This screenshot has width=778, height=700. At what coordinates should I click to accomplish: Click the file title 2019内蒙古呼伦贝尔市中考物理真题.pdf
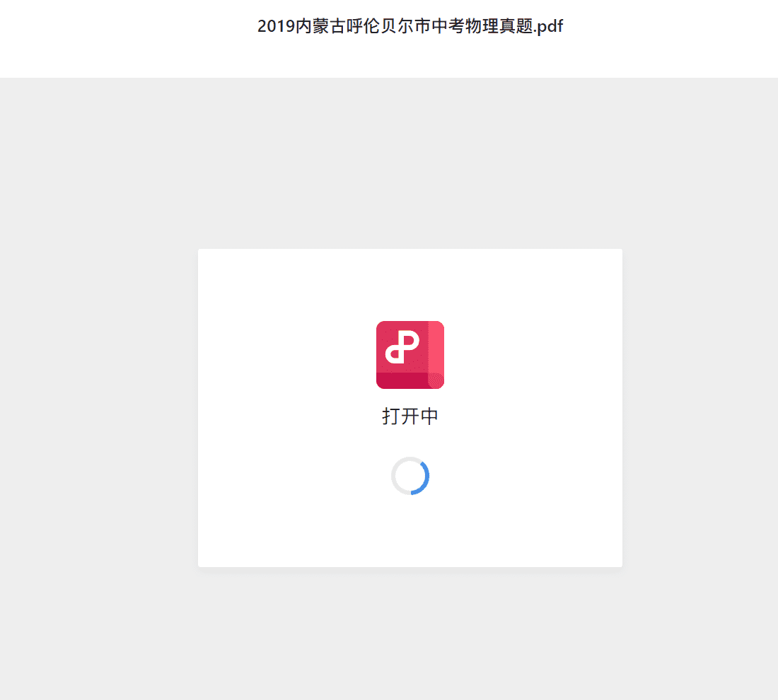(410, 25)
